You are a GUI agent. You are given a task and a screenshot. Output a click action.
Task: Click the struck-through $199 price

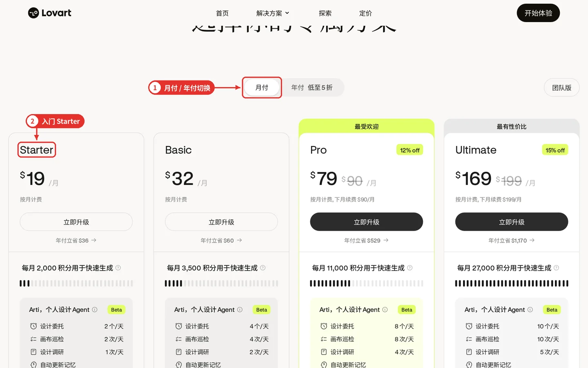pyautogui.click(x=509, y=180)
